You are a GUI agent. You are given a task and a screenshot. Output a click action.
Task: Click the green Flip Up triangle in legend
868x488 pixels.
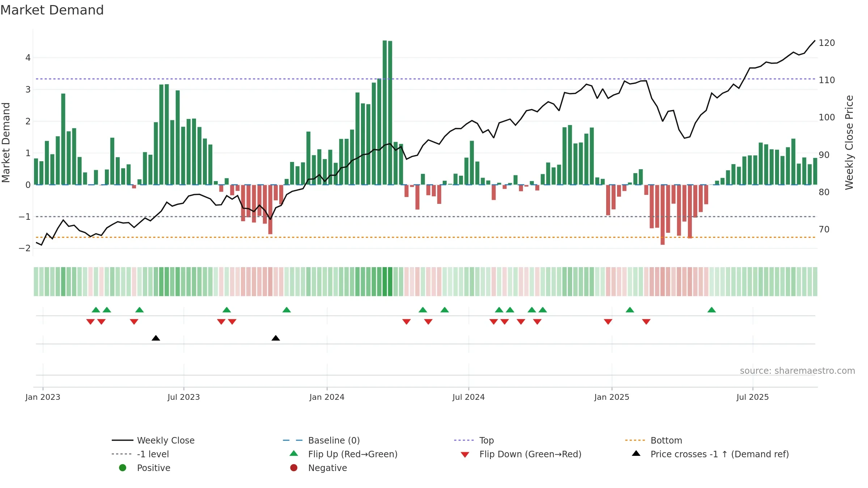pyautogui.click(x=294, y=453)
